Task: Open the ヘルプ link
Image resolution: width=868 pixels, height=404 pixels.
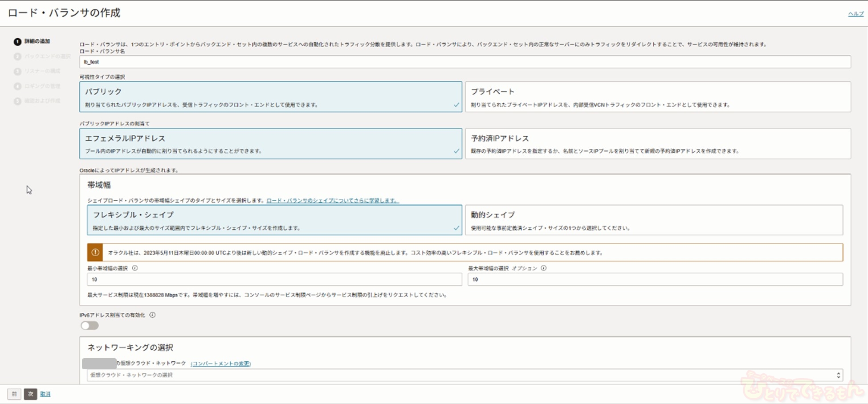Action: coord(855,14)
